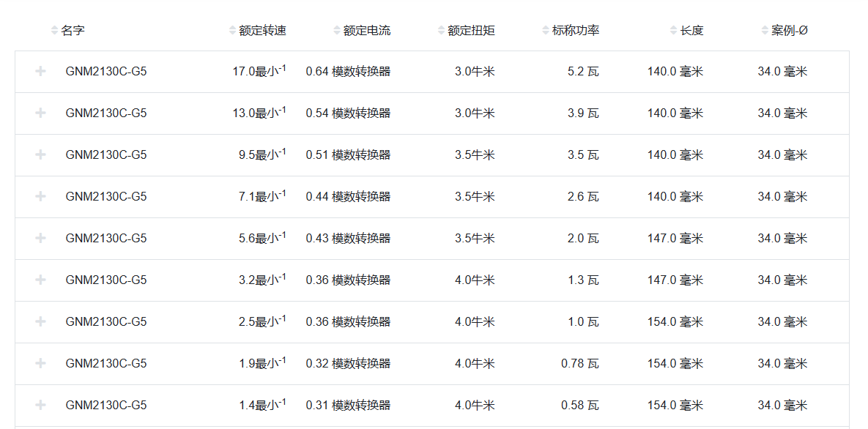This screenshot has width=868, height=429.
Task: Click the plus icon for the 9.5 speed row
Action: [x=41, y=155]
